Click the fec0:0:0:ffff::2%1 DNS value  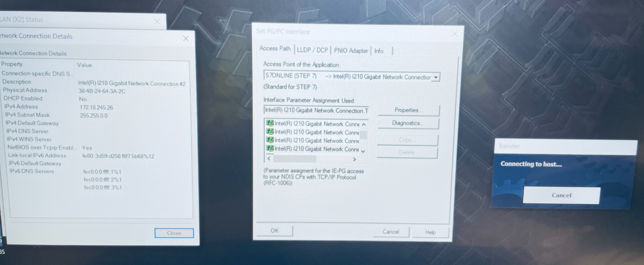[x=103, y=180]
